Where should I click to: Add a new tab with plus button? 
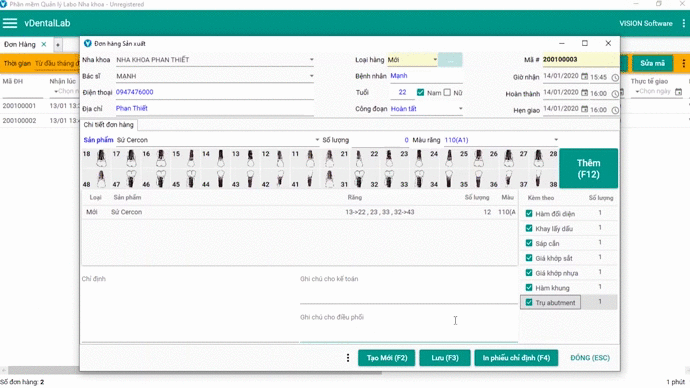tap(58, 44)
